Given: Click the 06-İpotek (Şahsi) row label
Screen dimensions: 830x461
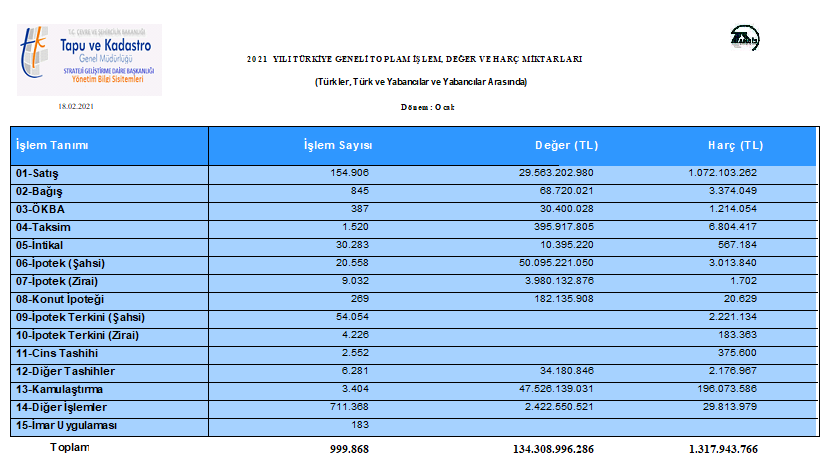Looking at the screenshot, I should click(x=61, y=263).
